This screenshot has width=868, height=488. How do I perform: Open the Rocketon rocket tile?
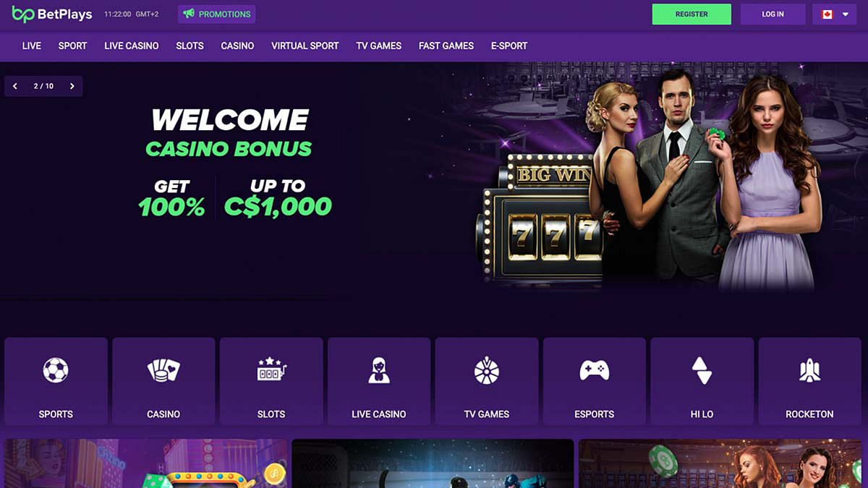pos(809,380)
